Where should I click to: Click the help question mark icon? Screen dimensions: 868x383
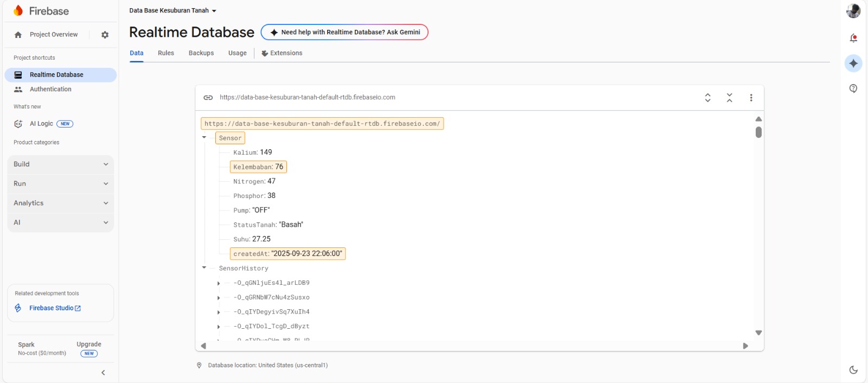(853, 88)
